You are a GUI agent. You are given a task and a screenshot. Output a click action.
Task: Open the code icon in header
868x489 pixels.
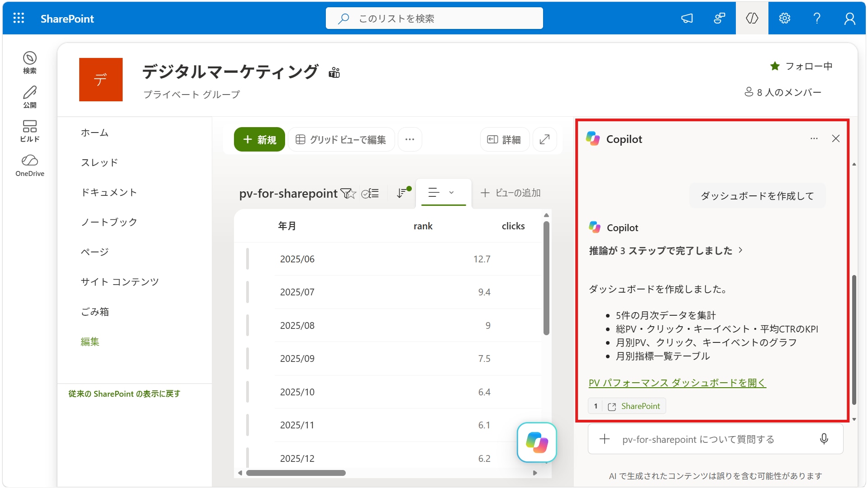point(752,18)
